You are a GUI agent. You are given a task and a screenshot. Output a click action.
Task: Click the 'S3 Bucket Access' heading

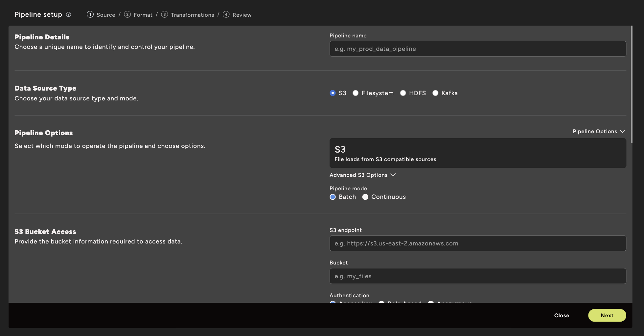coord(45,232)
